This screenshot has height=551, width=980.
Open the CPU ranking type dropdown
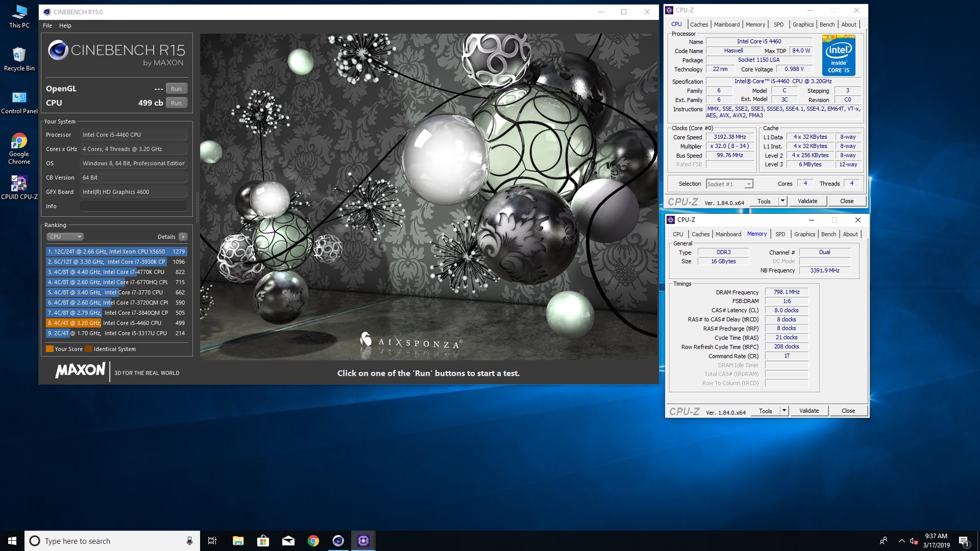[65, 237]
